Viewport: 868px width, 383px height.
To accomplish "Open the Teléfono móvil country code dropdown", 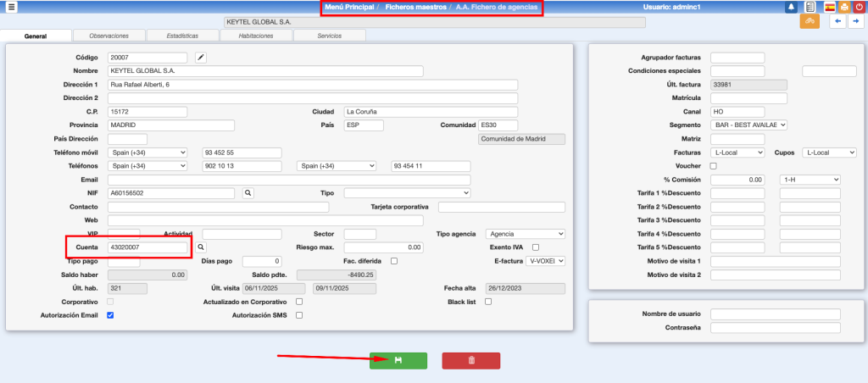I will click(x=147, y=153).
